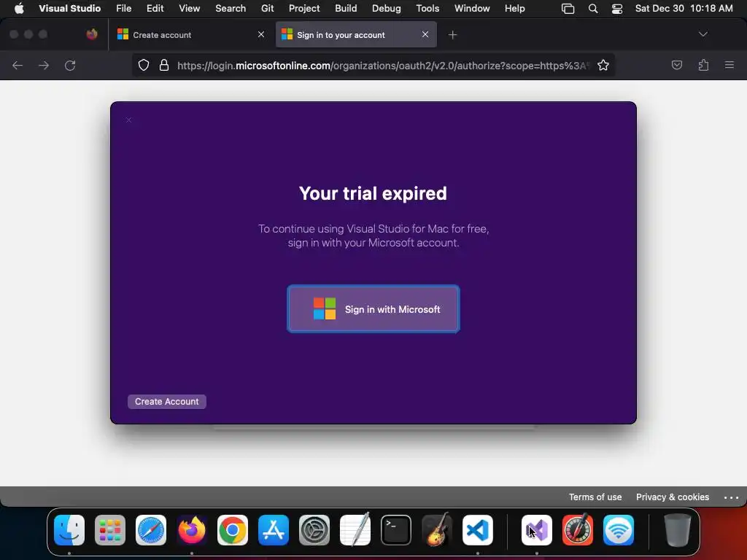This screenshot has height=560, width=747.
Task: Launch Google Chrome from the dock
Action: tap(233, 530)
